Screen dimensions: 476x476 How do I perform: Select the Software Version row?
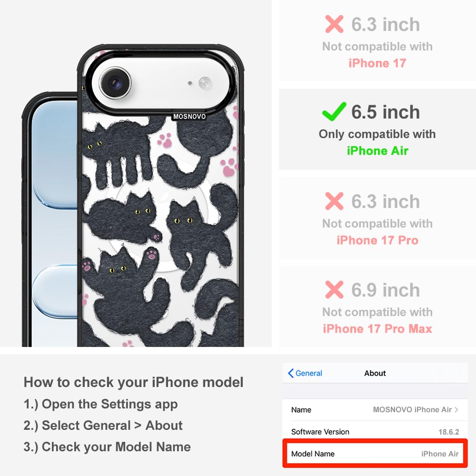375,431
